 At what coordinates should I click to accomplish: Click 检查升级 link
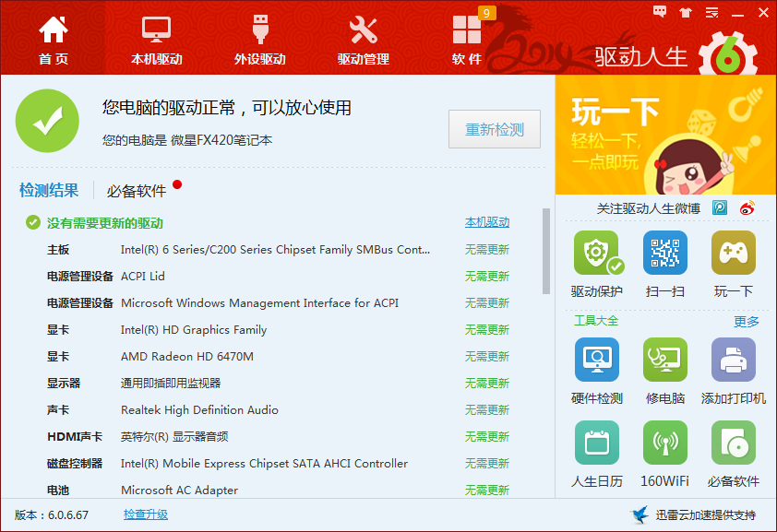tap(146, 514)
